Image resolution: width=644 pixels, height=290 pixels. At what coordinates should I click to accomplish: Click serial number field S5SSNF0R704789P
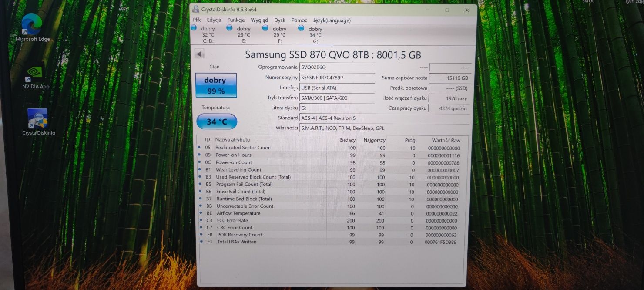point(337,78)
